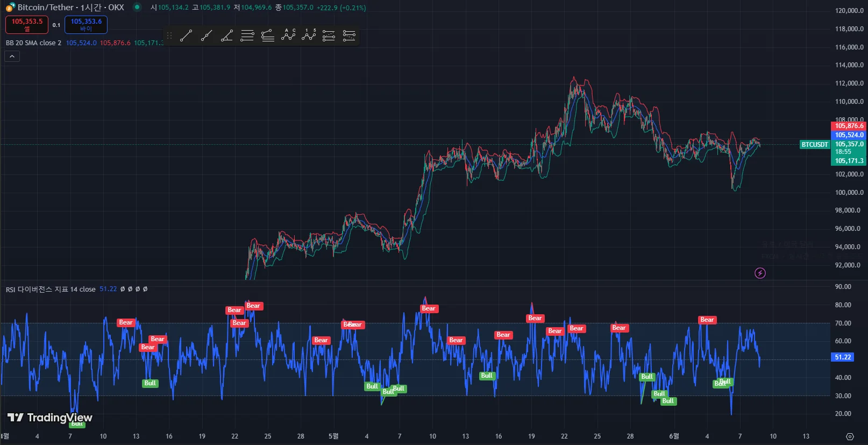868x445 pixels.
Task: Click the green market status dot
Action: [x=137, y=7]
